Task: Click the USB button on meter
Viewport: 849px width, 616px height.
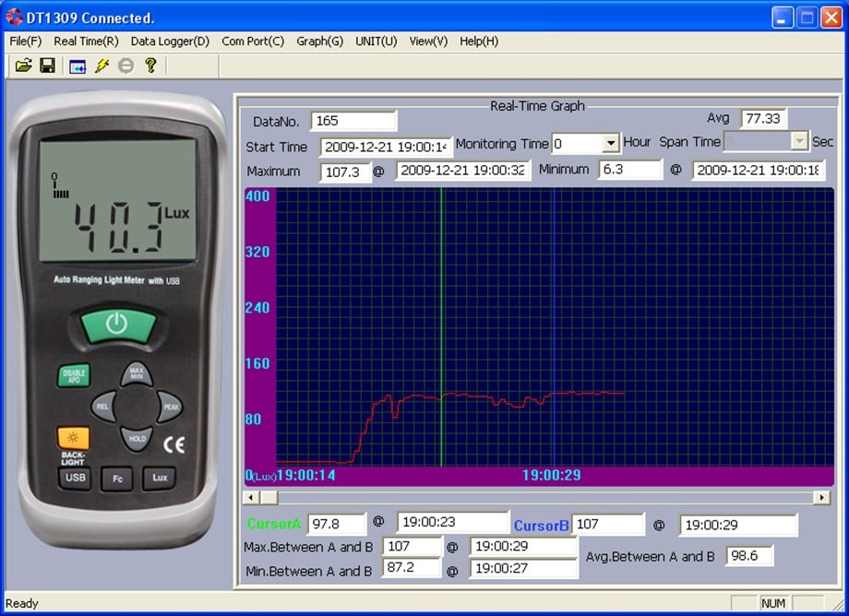Action: point(76,478)
